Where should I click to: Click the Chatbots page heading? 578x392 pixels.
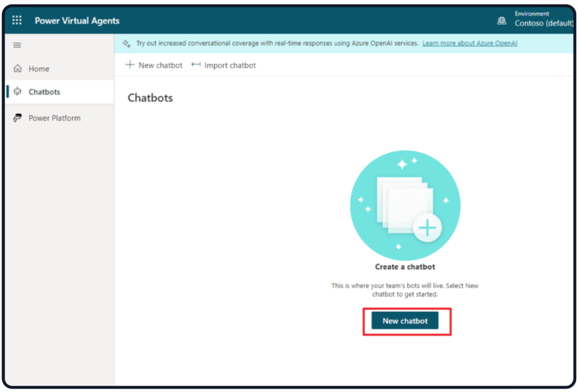pyautogui.click(x=150, y=98)
